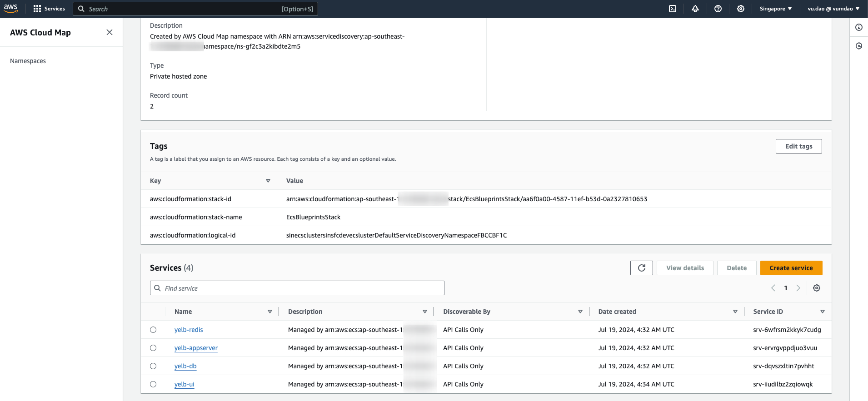868x401 pixels.
Task: Open Namespaces in the sidebar
Action: click(x=28, y=61)
